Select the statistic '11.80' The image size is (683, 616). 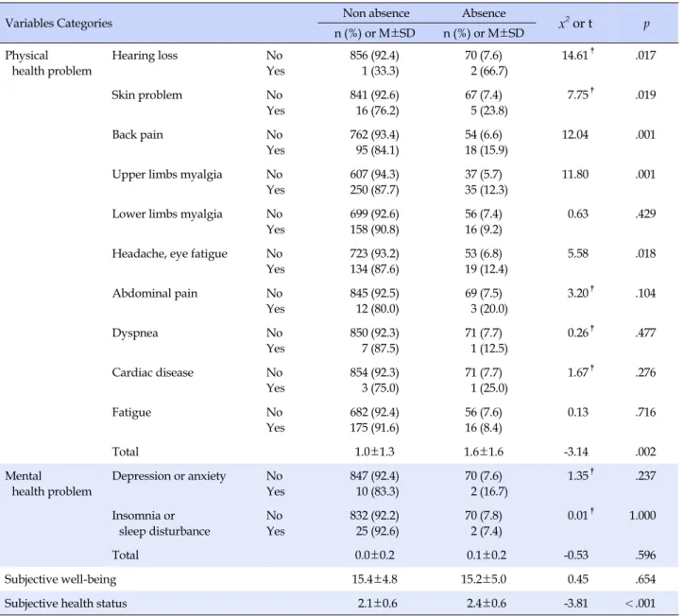pyautogui.click(x=575, y=174)
